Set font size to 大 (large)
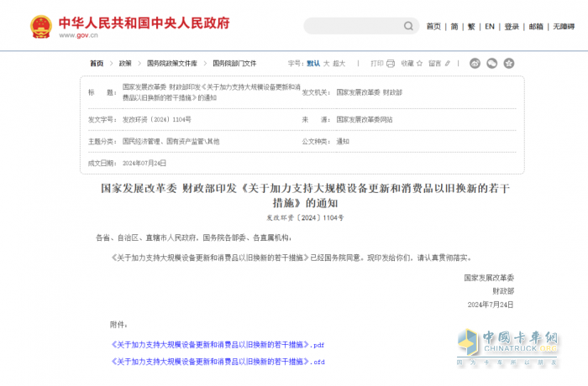This screenshot has width=588, height=386. click(x=326, y=63)
